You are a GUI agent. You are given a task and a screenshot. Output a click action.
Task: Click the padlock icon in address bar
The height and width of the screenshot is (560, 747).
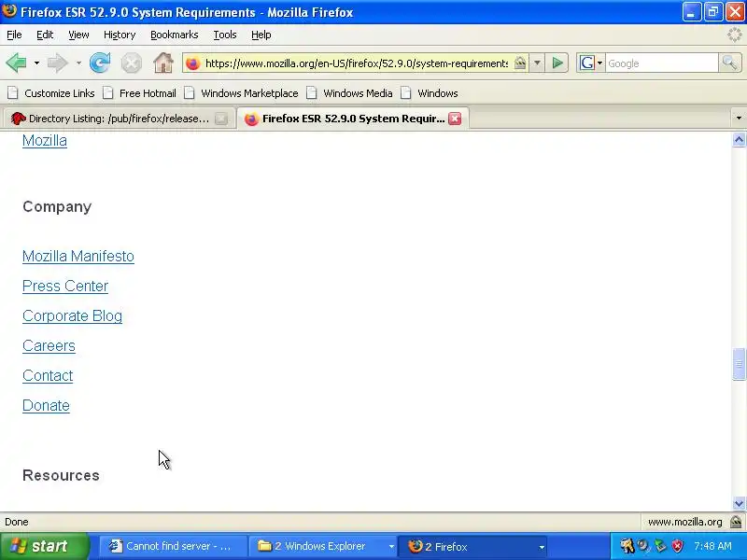coord(520,63)
